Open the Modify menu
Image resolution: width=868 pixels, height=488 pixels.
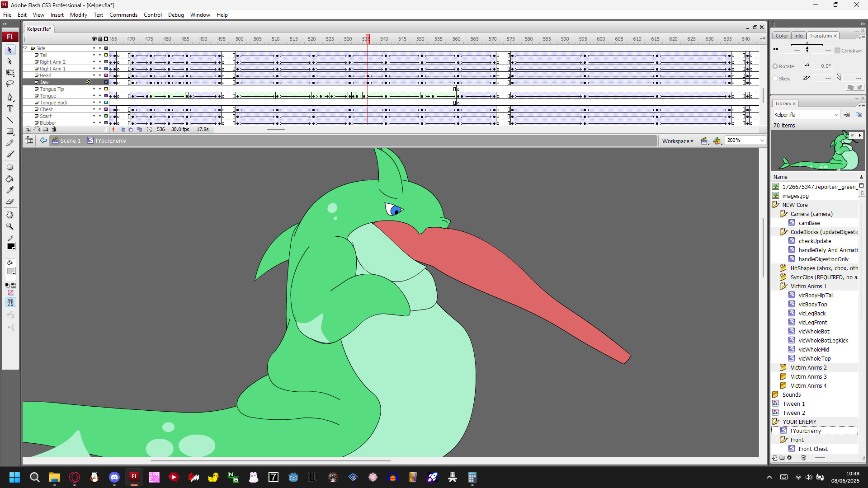[79, 15]
